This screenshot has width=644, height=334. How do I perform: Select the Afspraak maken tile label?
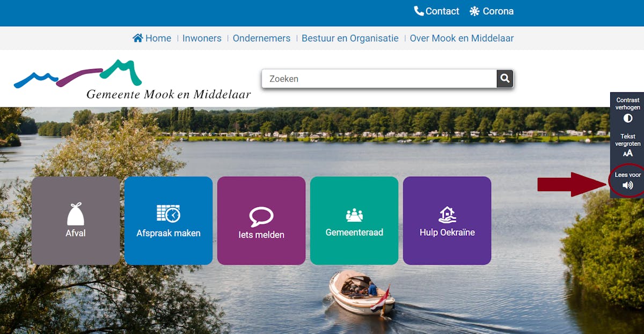tap(169, 233)
